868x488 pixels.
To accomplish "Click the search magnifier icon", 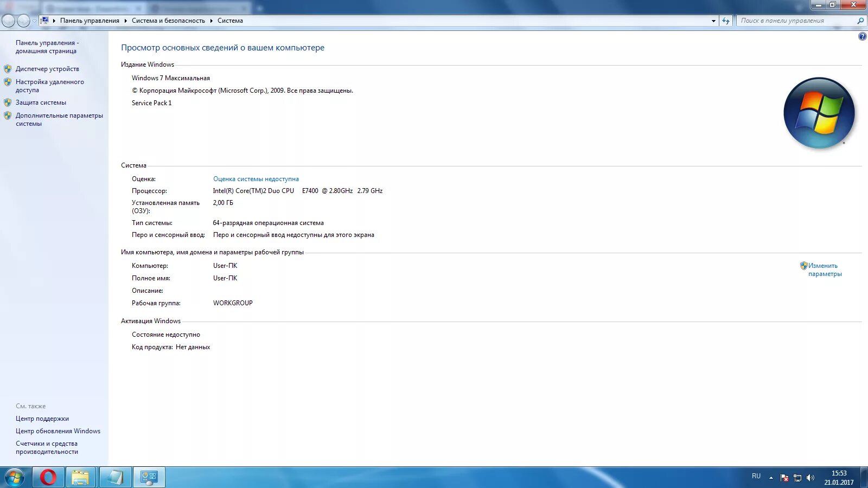I will tap(860, 21).
